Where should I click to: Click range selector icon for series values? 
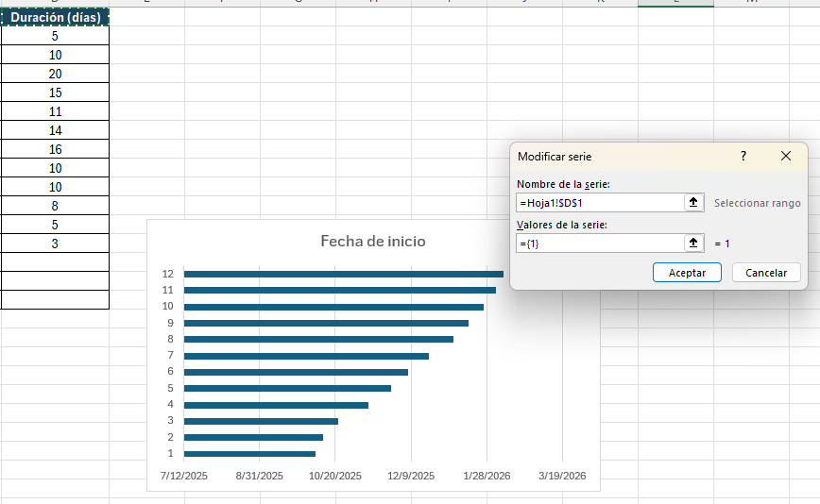coord(694,244)
